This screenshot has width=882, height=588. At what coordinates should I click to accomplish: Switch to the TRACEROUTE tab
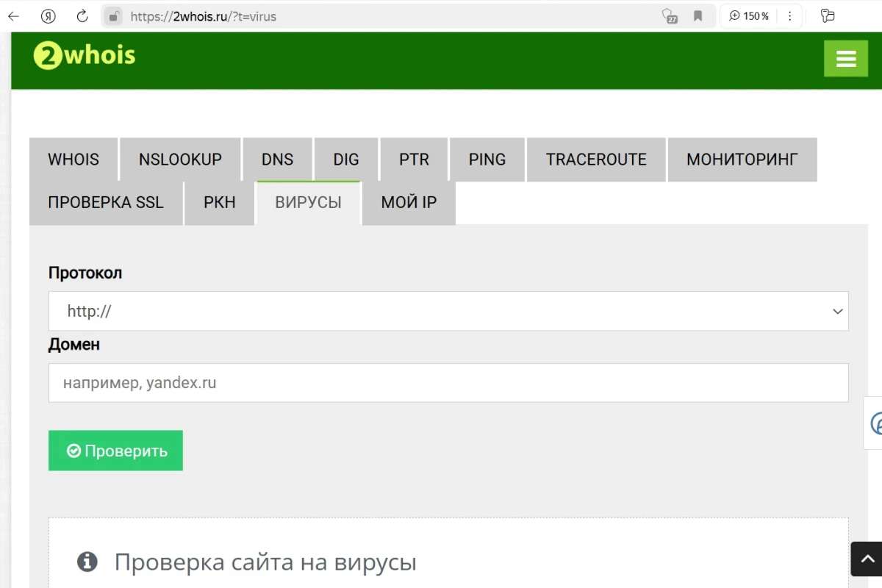596,159
